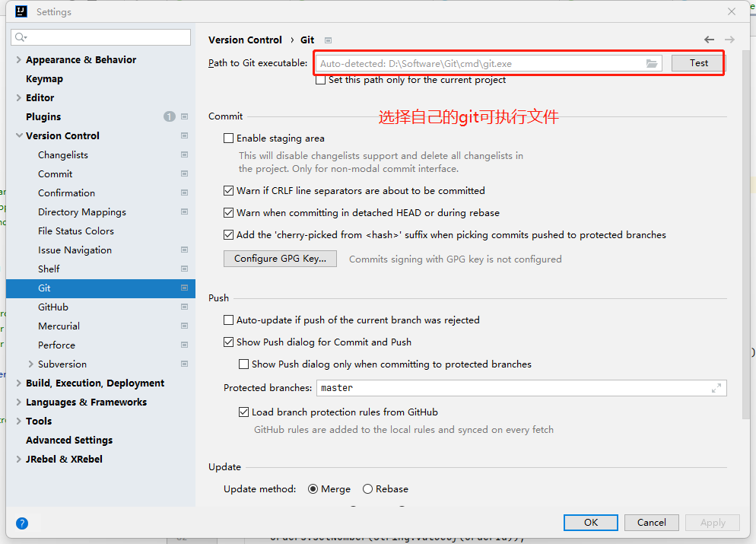The height and width of the screenshot is (544, 756).
Task: Click the expand icon in Protected branches field
Action: [716, 388]
